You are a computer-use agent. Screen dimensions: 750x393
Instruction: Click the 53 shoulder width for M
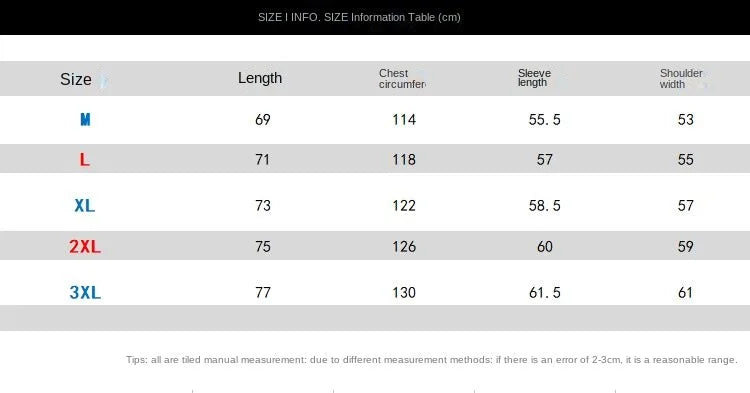(685, 120)
